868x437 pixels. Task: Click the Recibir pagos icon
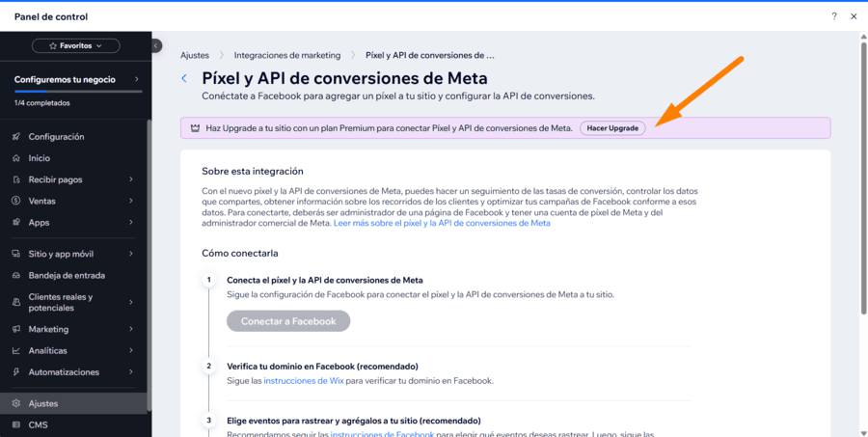point(16,179)
